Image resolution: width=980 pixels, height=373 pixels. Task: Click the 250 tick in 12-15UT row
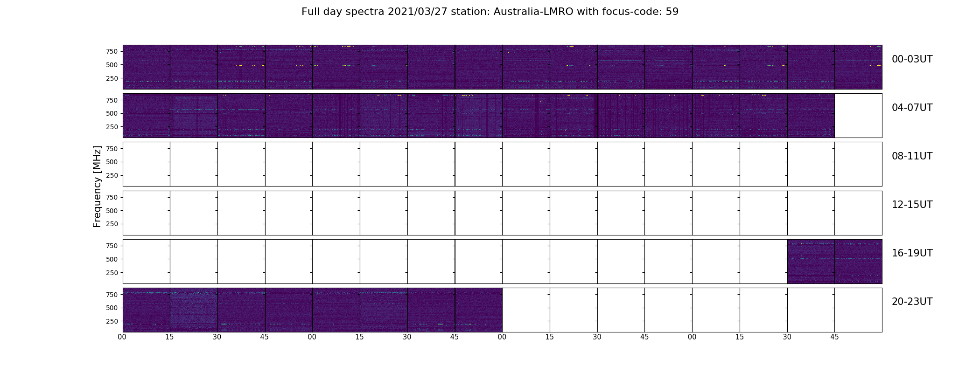pos(112,224)
